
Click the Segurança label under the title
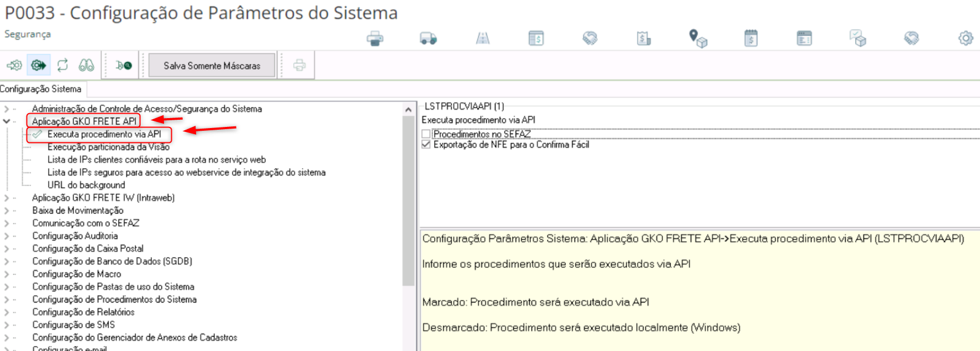(28, 34)
